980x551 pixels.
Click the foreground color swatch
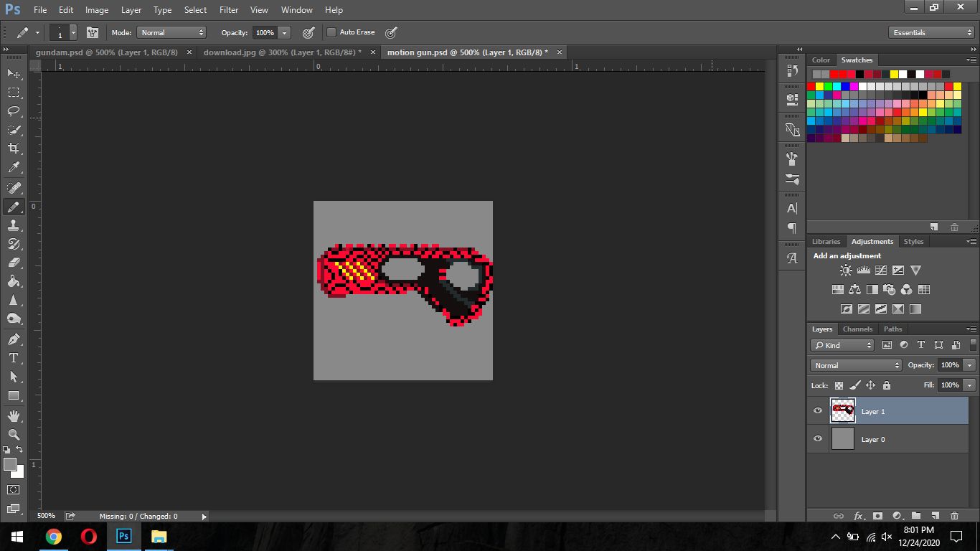(10, 465)
